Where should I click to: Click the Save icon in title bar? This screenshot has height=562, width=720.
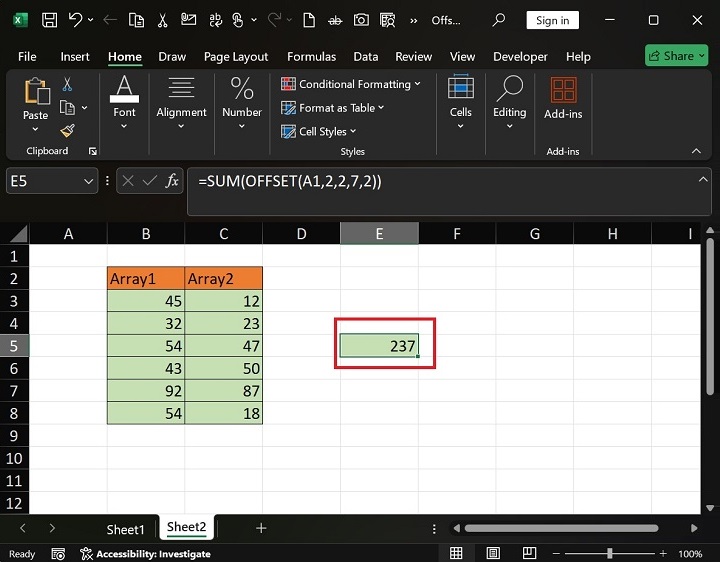click(x=48, y=20)
